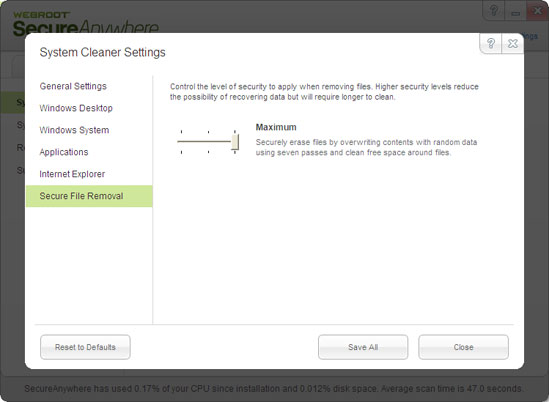The image size is (549, 402).
Task: Close the System Cleaner Settings dialog with X
Action: pyautogui.click(x=513, y=43)
